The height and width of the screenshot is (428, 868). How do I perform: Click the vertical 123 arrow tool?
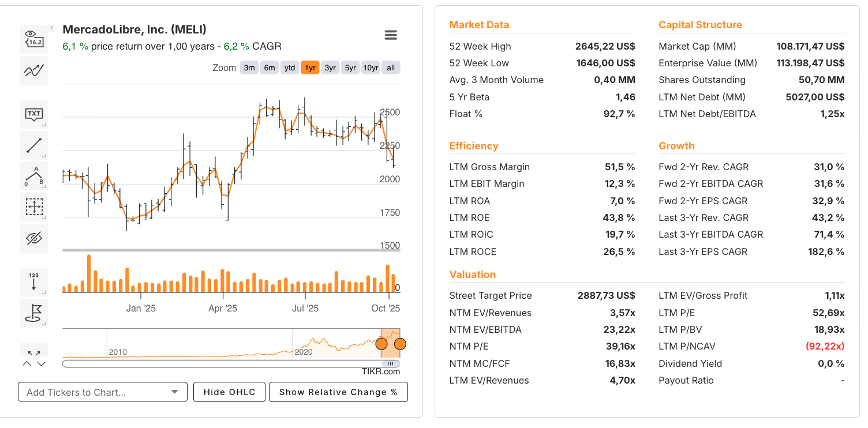tap(34, 281)
